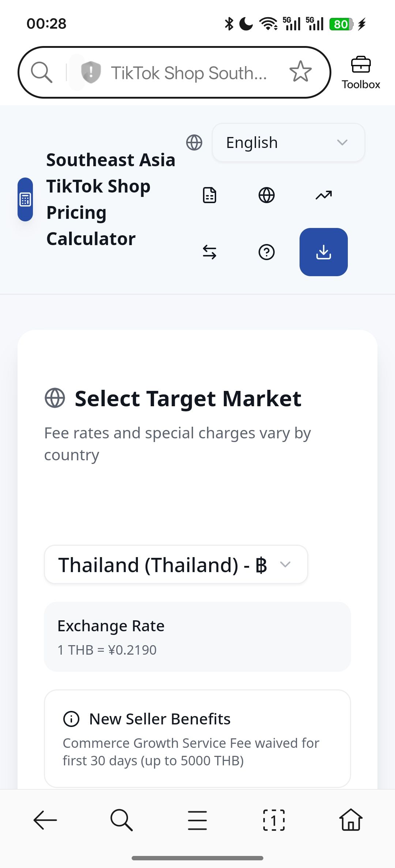The height and width of the screenshot is (868, 395).
Task: Tap the security shield icon in address bar
Action: point(91,72)
